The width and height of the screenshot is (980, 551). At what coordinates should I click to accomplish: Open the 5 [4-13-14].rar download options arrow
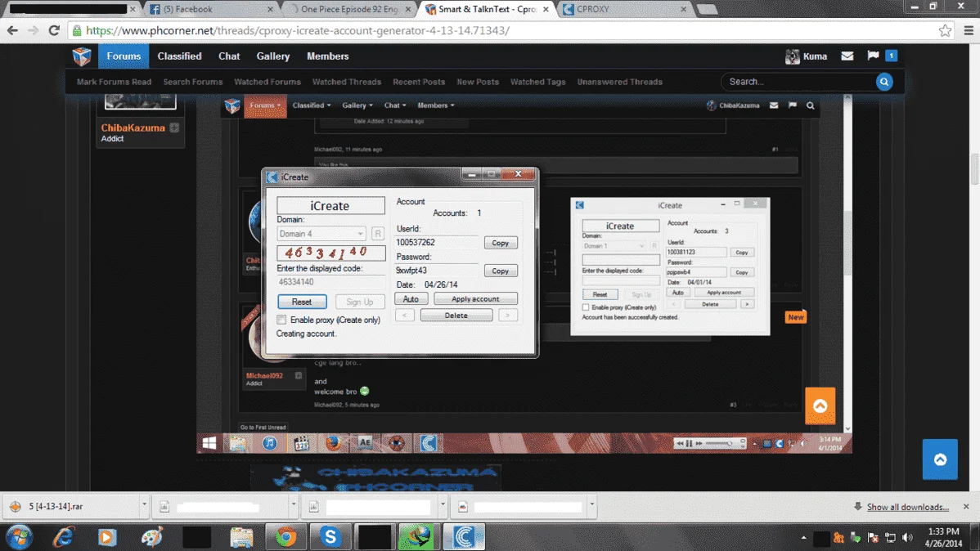tap(144, 504)
